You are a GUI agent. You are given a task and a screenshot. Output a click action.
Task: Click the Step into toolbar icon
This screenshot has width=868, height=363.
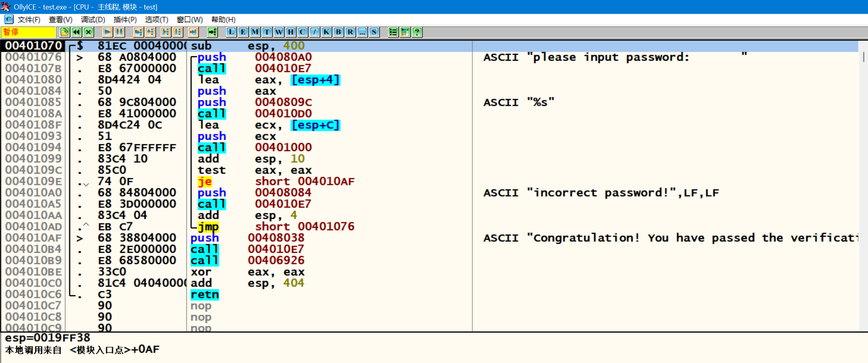click(x=138, y=32)
